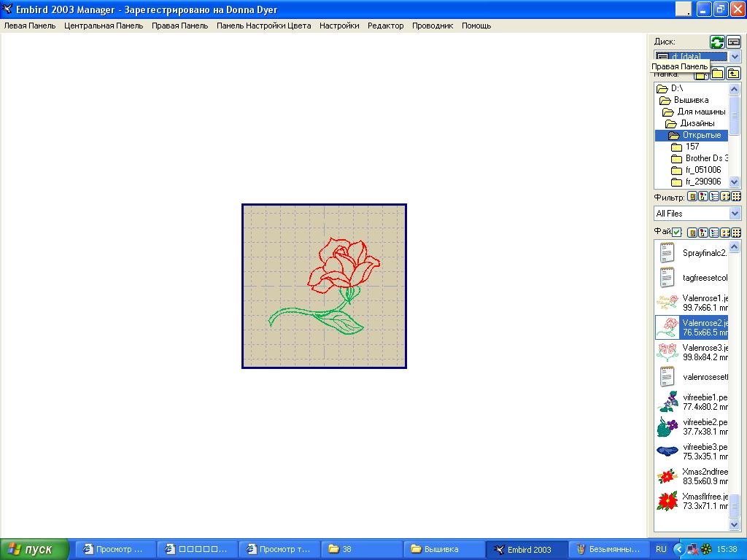This screenshot has height=560, width=747.
Task: Click the Embird 2003 taskbar button
Action: [527, 549]
